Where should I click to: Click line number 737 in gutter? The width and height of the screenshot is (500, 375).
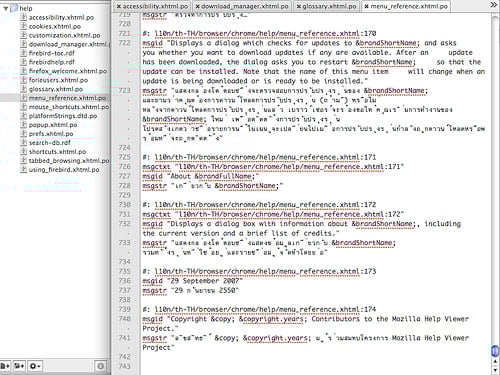(124, 290)
